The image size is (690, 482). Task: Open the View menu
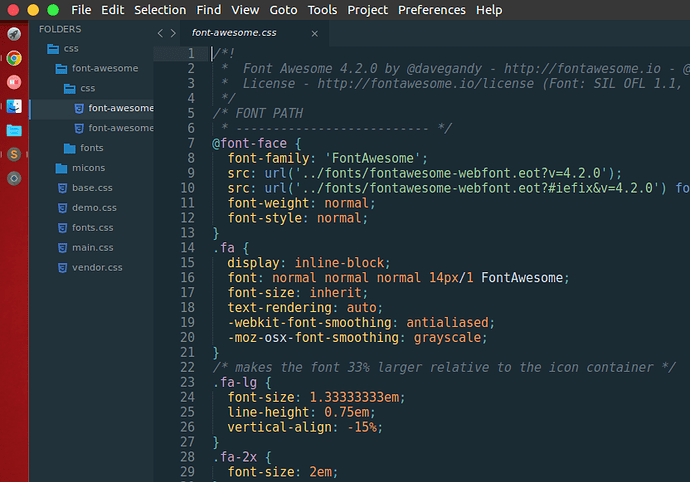[245, 10]
